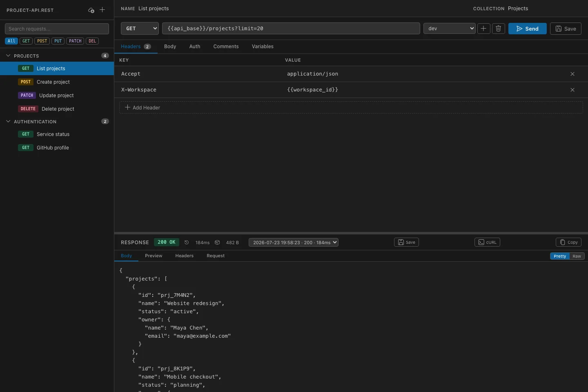Switch to response Request tab

(x=216, y=256)
